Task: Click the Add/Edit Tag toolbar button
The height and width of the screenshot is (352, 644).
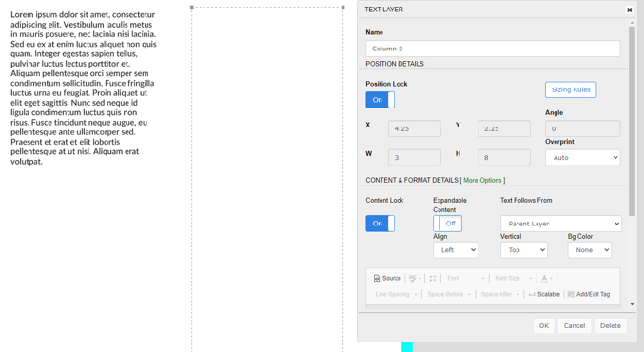Action: click(x=589, y=294)
